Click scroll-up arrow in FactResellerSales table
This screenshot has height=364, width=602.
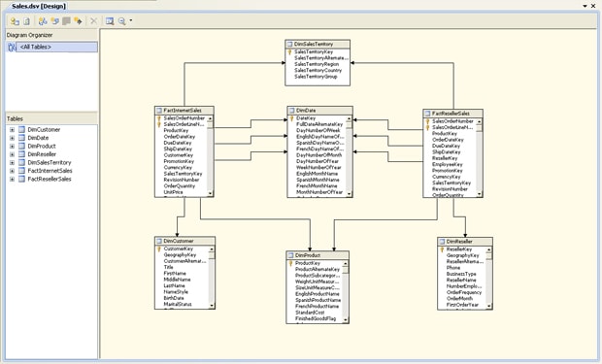479,121
